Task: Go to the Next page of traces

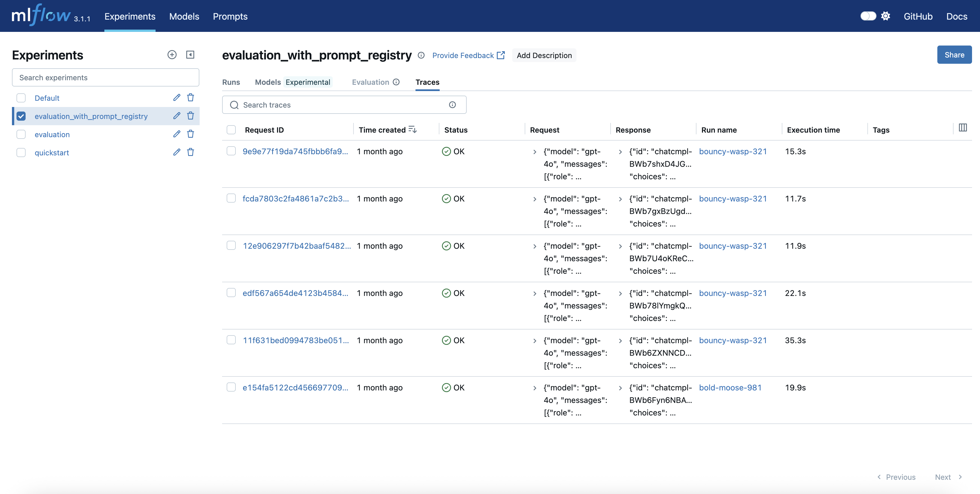Action: pos(943,477)
